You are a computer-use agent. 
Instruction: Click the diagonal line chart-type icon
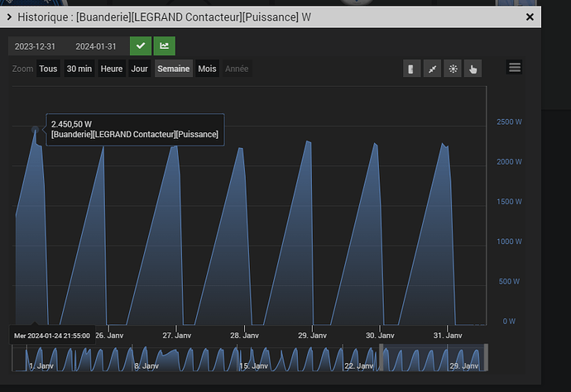point(432,69)
